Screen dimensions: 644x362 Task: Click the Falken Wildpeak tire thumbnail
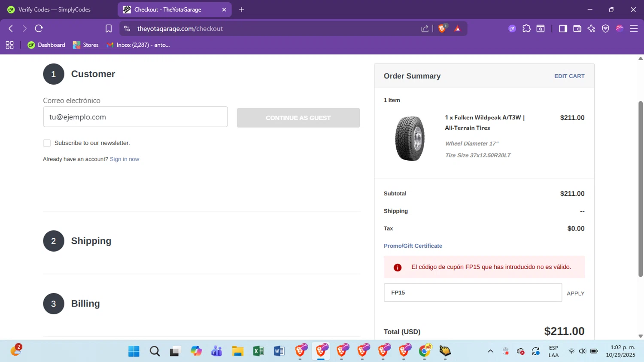tap(410, 138)
